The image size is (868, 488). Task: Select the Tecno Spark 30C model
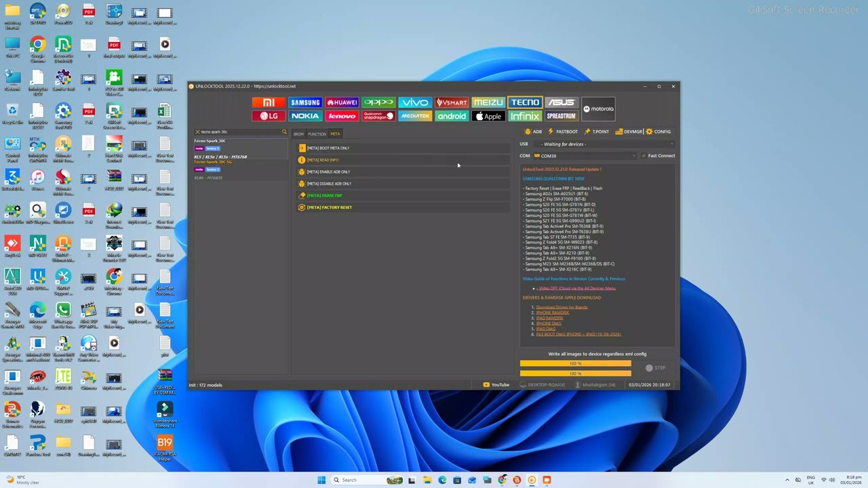pos(241,149)
